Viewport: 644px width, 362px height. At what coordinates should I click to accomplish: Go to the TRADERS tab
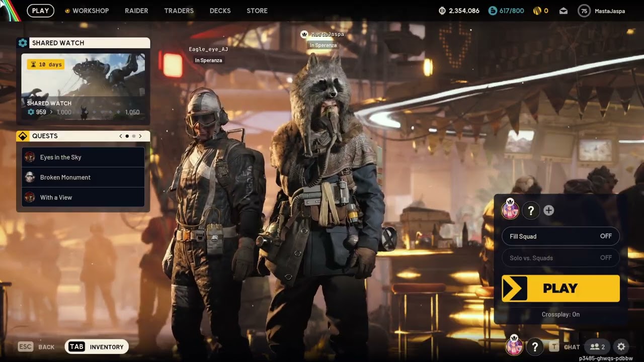pyautogui.click(x=179, y=11)
